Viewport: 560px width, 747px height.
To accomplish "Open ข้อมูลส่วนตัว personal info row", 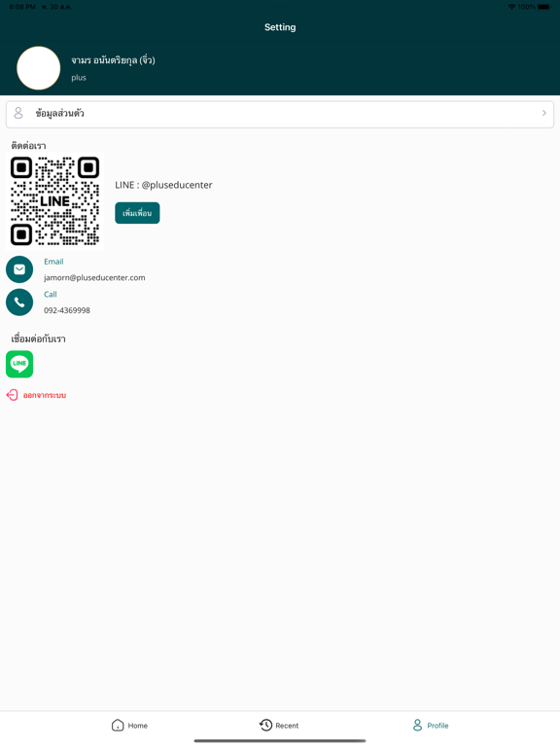I will pos(280,114).
